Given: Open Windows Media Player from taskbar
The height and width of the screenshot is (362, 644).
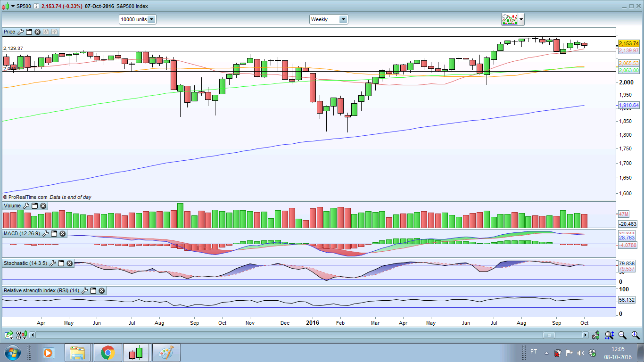Looking at the screenshot, I should pos(48,352).
